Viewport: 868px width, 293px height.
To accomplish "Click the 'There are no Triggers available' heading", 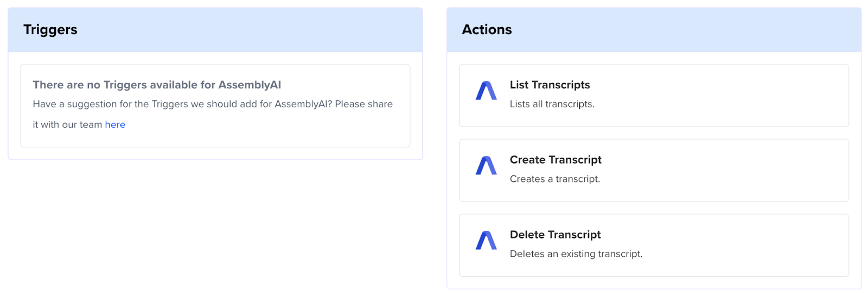I will [x=157, y=85].
